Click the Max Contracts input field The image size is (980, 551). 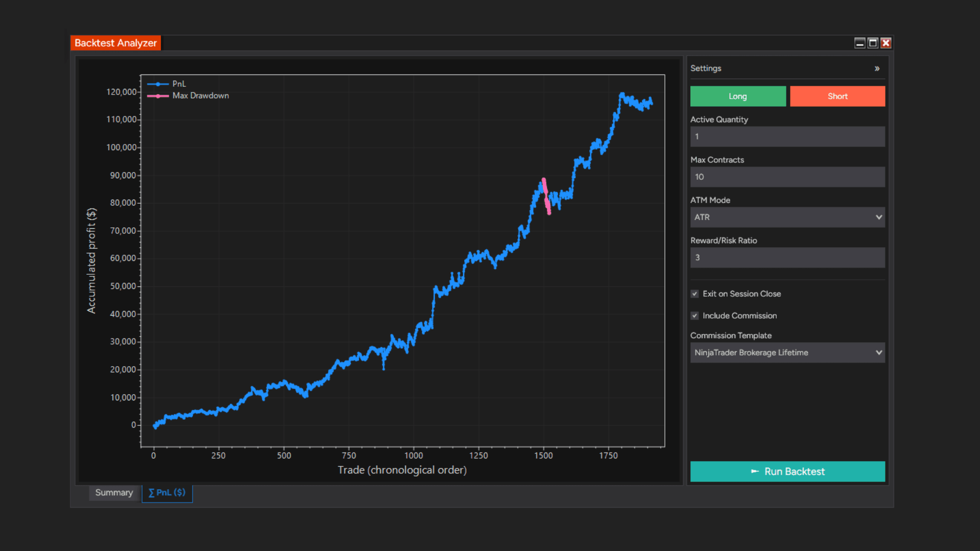[787, 177]
